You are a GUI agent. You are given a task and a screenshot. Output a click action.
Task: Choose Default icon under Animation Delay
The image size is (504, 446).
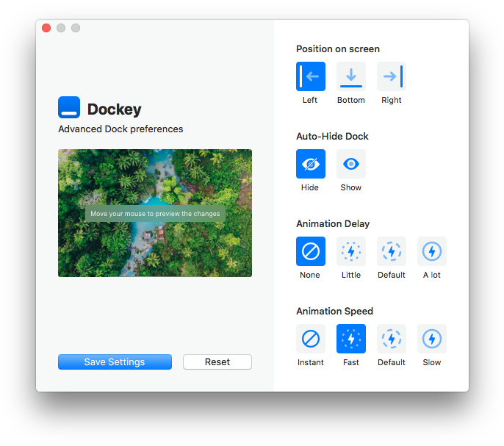[392, 251]
